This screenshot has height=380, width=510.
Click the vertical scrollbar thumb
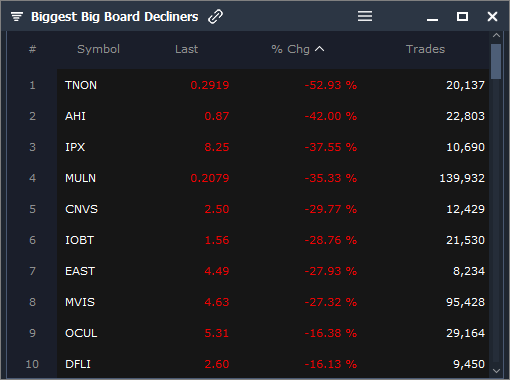click(496, 61)
